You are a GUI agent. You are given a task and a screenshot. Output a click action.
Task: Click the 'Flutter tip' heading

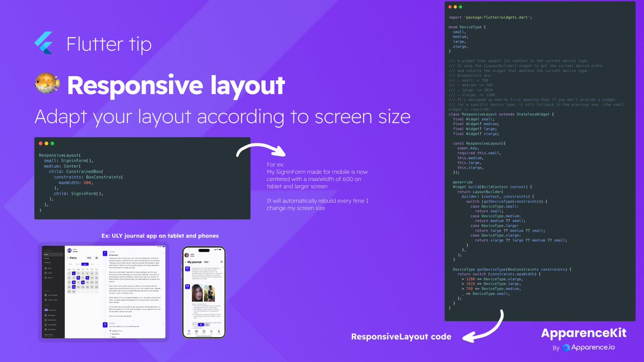(109, 44)
